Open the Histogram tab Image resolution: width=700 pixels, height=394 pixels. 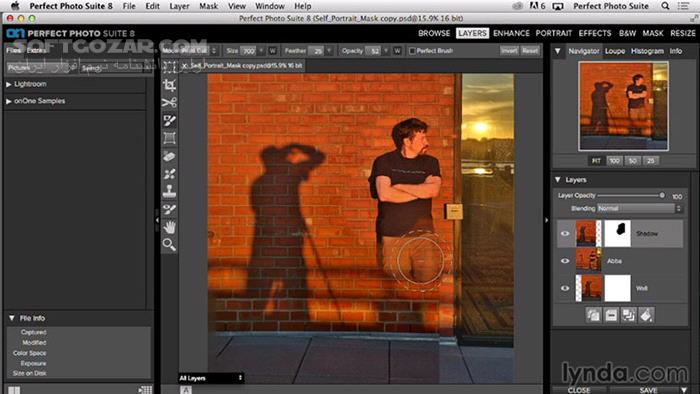(x=647, y=51)
